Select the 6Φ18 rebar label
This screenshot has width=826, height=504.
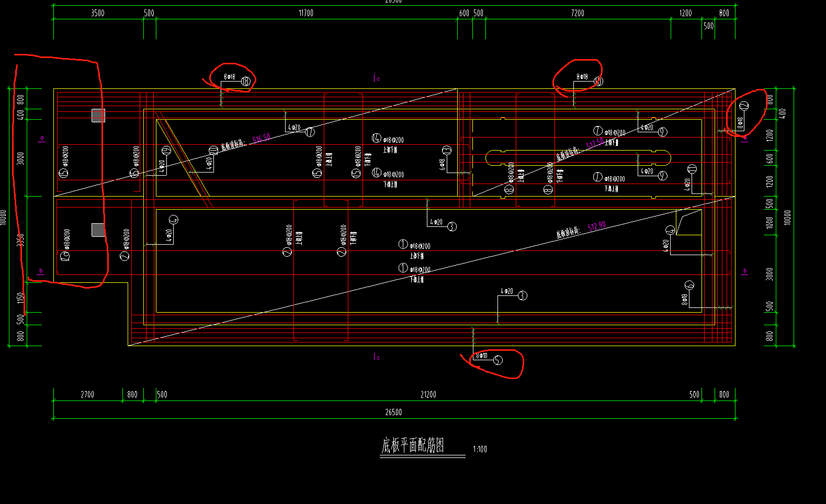tap(442, 165)
